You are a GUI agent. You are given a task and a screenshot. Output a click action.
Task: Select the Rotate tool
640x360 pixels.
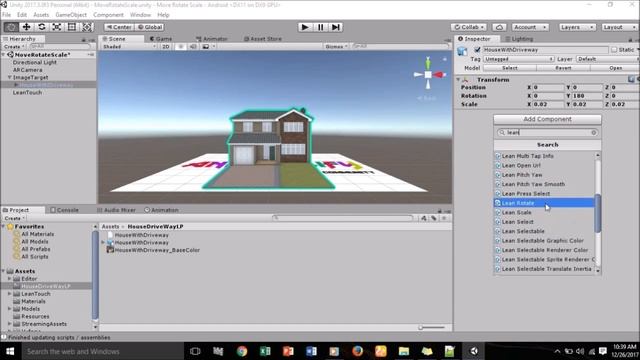tap(42, 27)
